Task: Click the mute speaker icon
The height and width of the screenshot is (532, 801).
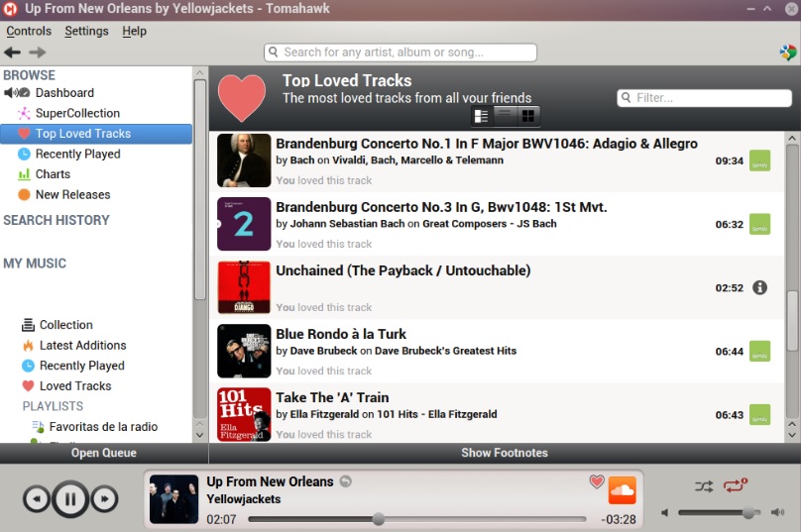Action: 664,512
